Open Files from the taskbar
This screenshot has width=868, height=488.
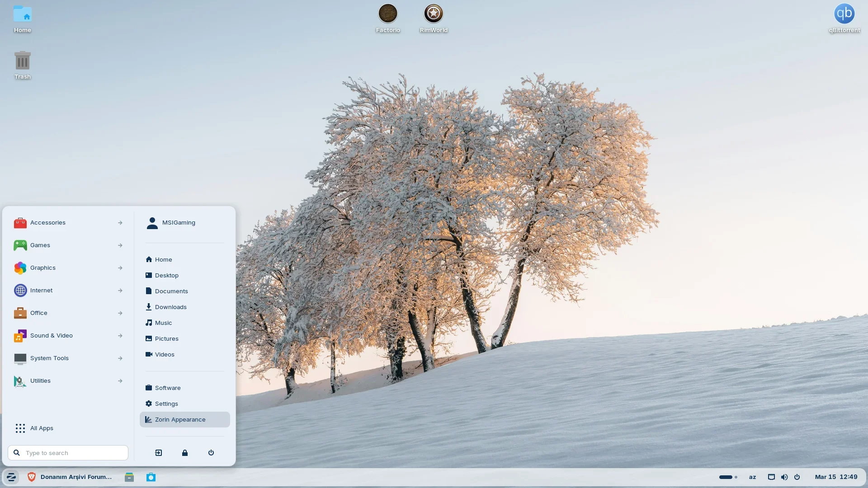click(129, 477)
